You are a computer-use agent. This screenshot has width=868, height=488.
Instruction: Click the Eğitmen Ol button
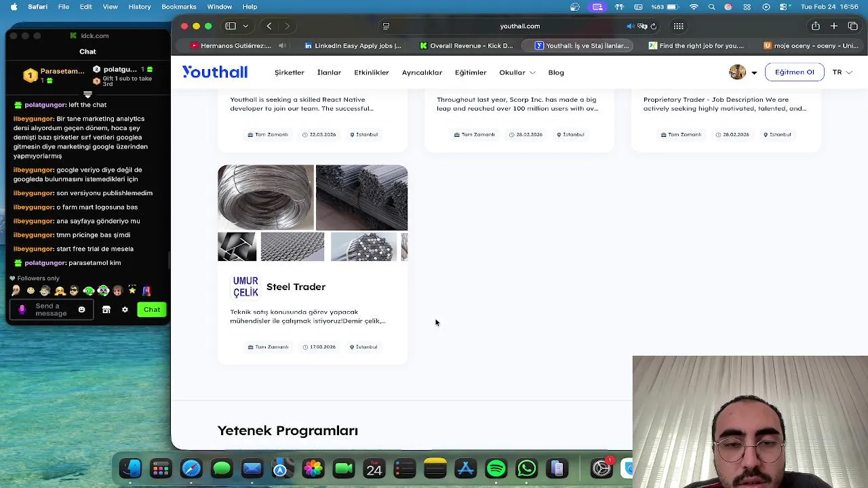click(x=794, y=73)
